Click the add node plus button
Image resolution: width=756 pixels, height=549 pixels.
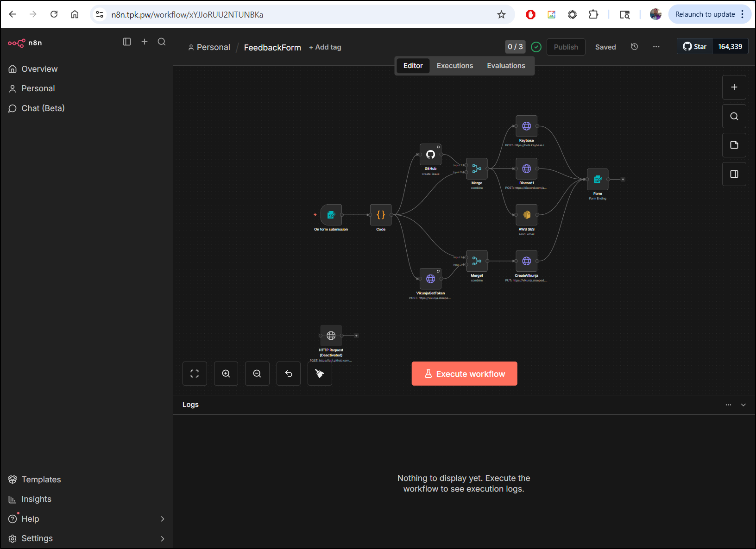(x=734, y=87)
